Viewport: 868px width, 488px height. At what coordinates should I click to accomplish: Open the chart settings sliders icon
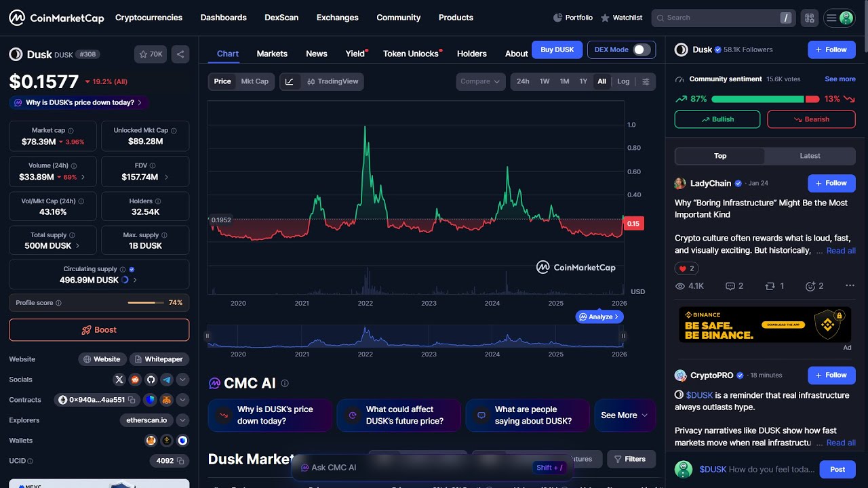(646, 81)
